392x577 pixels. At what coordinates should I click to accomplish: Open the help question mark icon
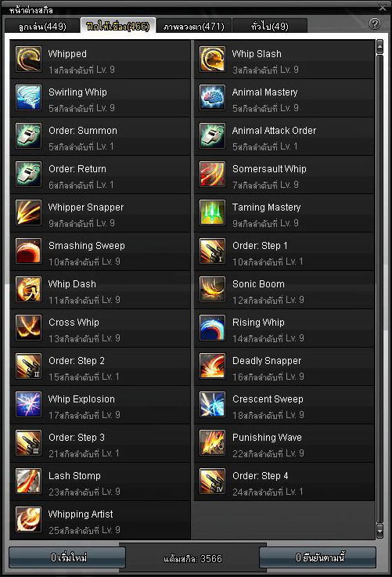(375, 24)
